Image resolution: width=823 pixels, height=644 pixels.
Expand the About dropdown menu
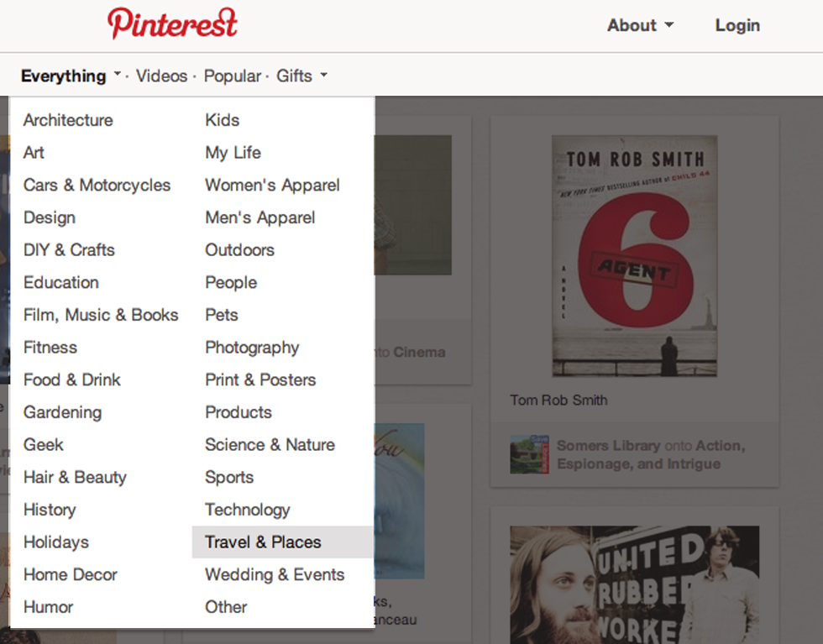pyautogui.click(x=640, y=25)
